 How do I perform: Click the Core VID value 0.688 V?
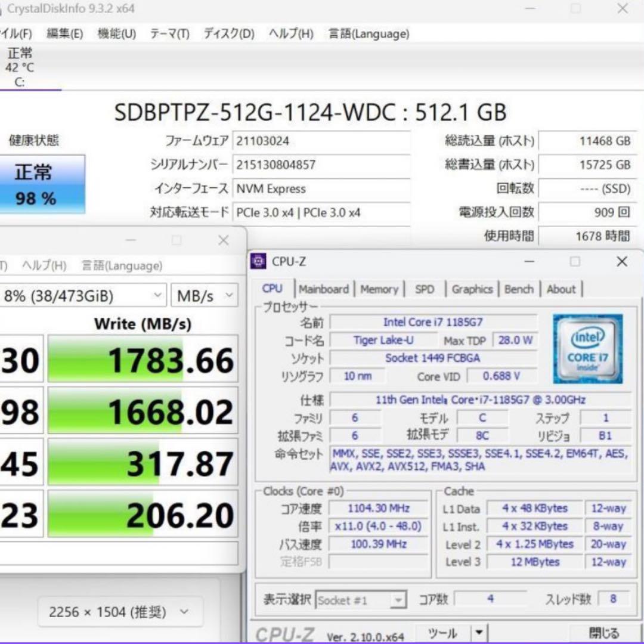coord(501,376)
